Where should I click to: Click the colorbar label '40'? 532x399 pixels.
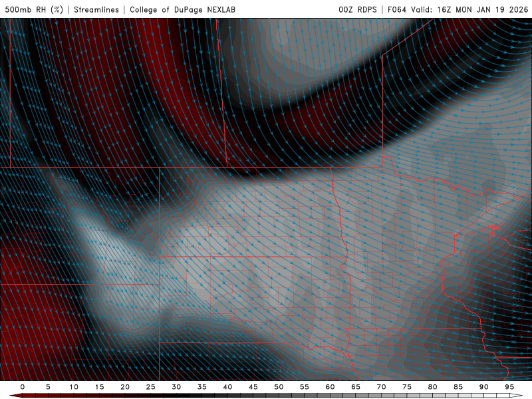pyautogui.click(x=227, y=387)
